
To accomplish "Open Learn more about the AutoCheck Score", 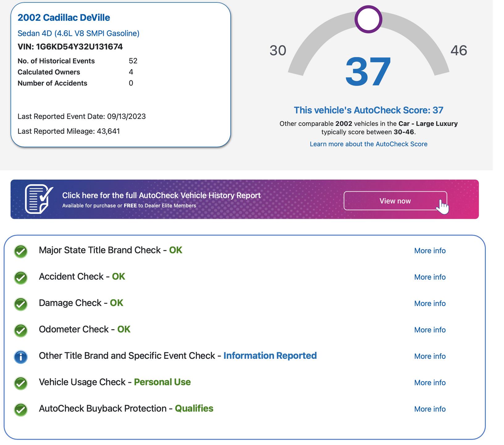I will 368,144.
